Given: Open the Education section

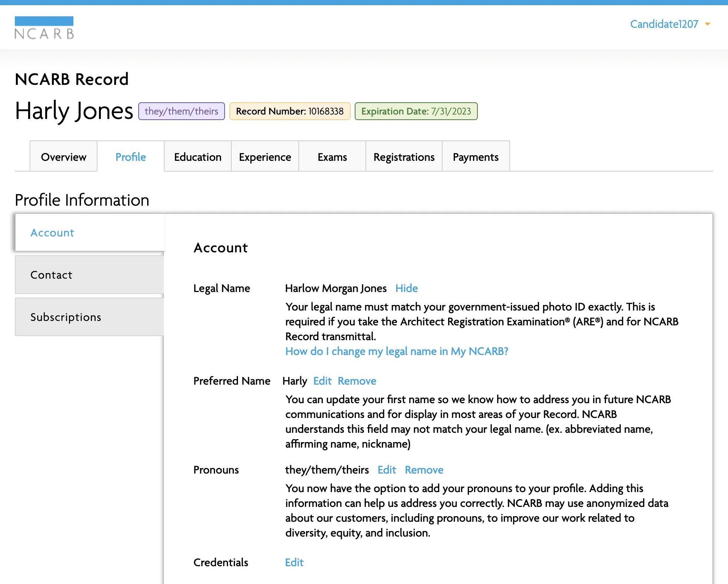Looking at the screenshot, I should pos(197,156).
